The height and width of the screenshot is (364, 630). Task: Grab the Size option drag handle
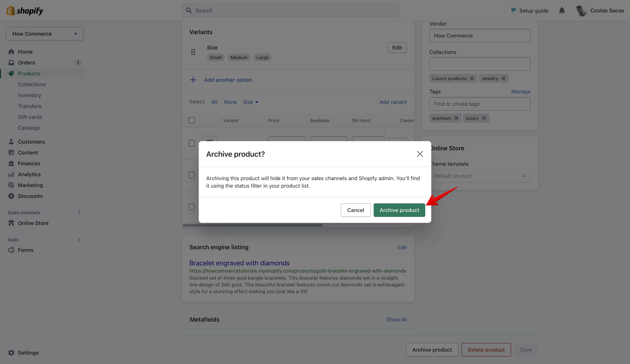pos(193,52)
